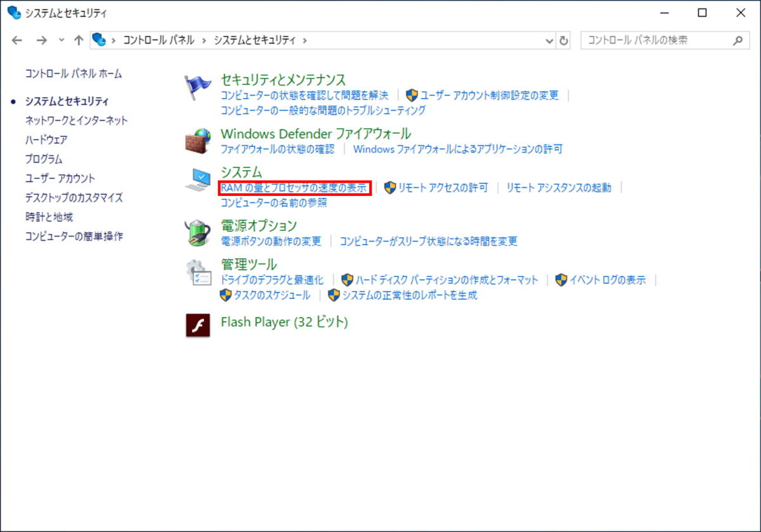The image size is (761, 532).
Task: Expand the chevron before コントロール パネル breadcrumb
Action: 113,40
